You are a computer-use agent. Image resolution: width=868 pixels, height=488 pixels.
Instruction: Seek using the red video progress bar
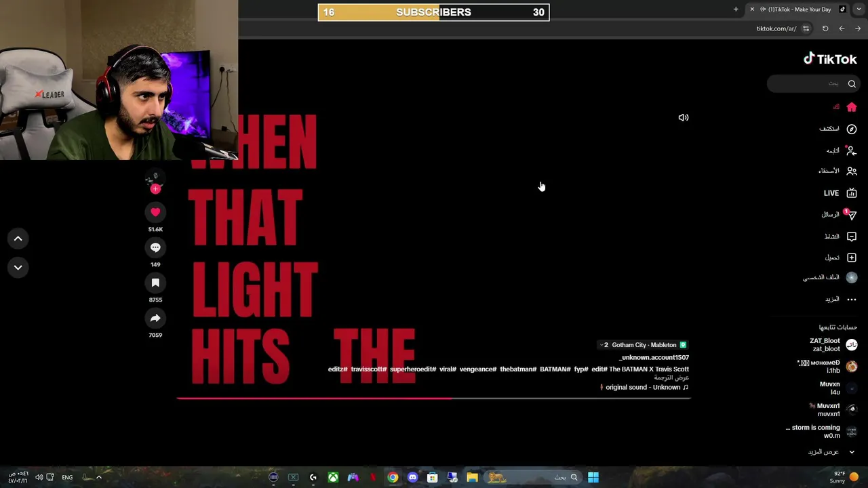click(x=434, y=398)
